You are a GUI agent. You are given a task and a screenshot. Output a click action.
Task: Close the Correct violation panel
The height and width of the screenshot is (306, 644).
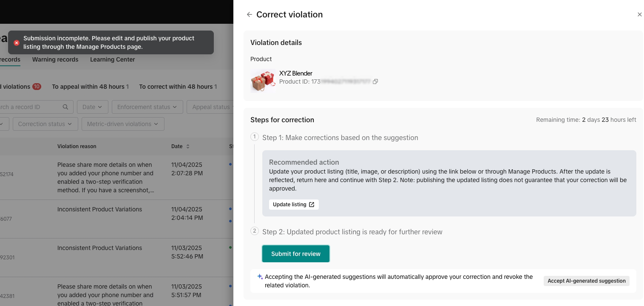point(639,14)
